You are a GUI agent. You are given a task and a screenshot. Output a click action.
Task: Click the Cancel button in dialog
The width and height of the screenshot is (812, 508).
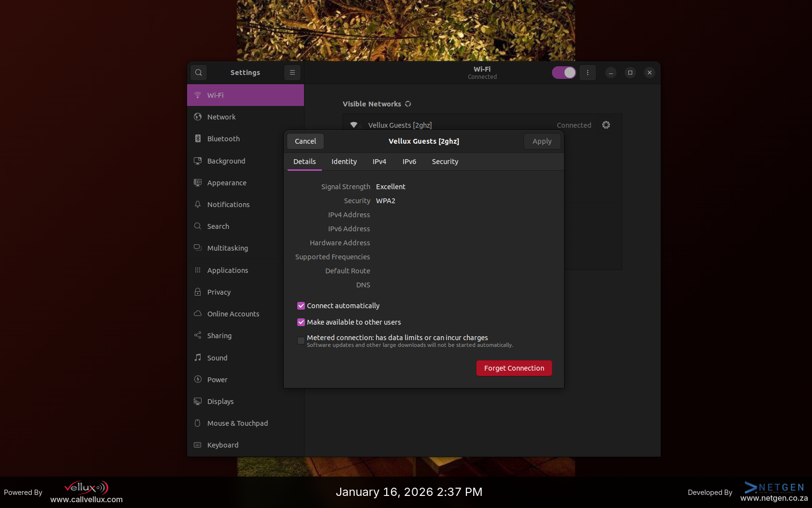pyautogui.click(x=305, y=141)
